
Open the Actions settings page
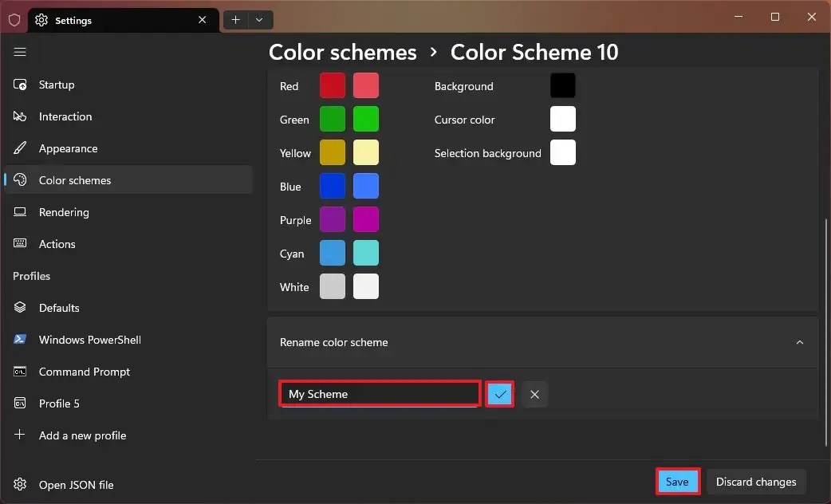click(x=57, y=244)
